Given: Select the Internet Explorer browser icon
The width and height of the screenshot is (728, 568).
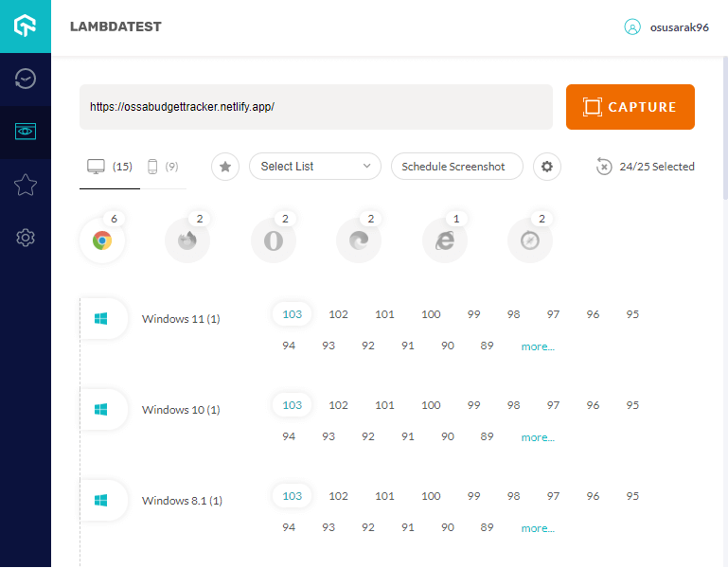Looking at the screenshot, I should coord(445,240).
